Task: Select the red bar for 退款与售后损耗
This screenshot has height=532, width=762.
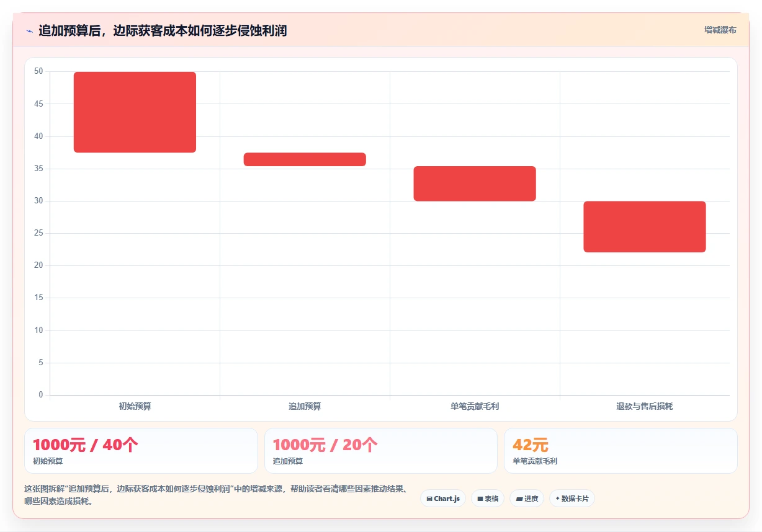Action: click(x=645, y=227)
